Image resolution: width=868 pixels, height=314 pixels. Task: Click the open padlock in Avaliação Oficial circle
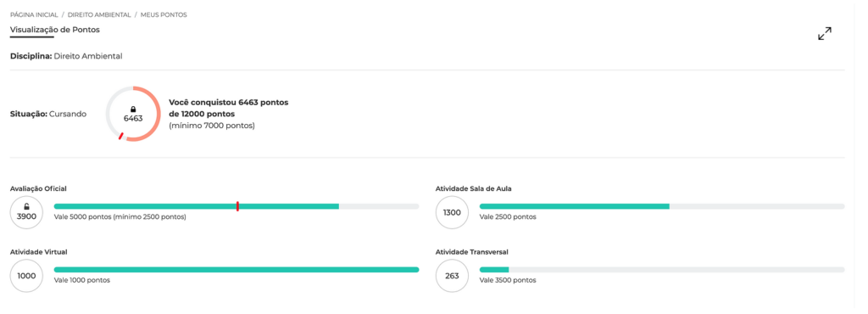(x=26, y=206)
